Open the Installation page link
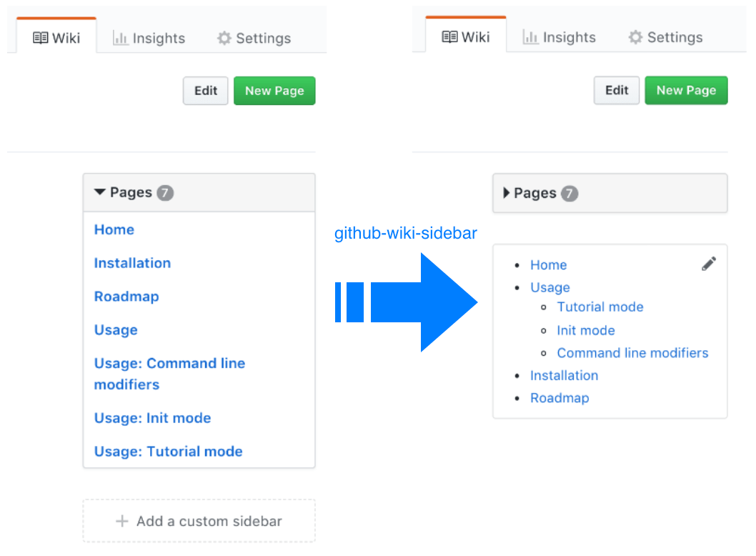The width and height of the screenshot is (756, 556). (132, 263)
